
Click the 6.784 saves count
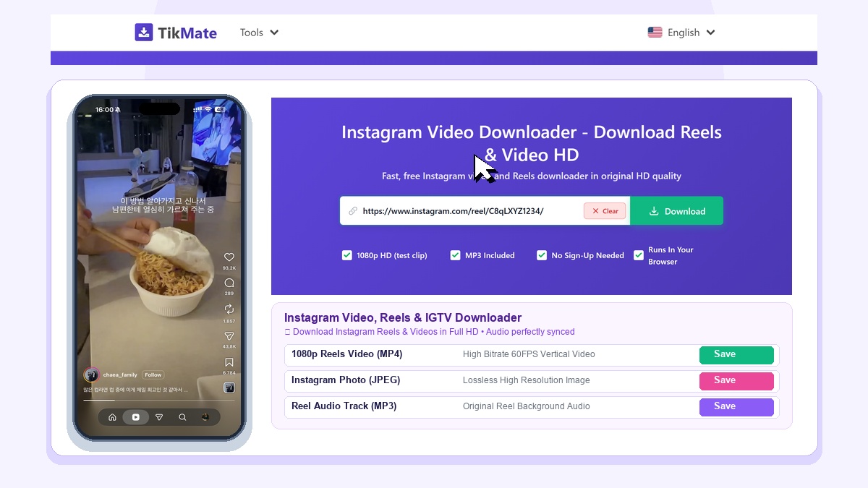point(229,373)
